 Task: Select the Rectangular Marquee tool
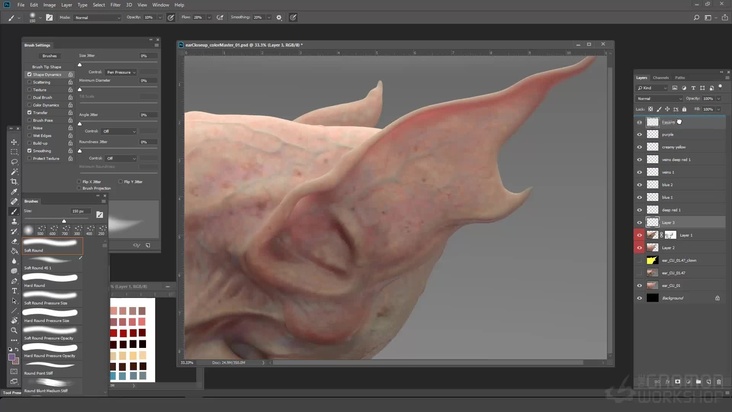pyautogui.click(x=14, y=152)
